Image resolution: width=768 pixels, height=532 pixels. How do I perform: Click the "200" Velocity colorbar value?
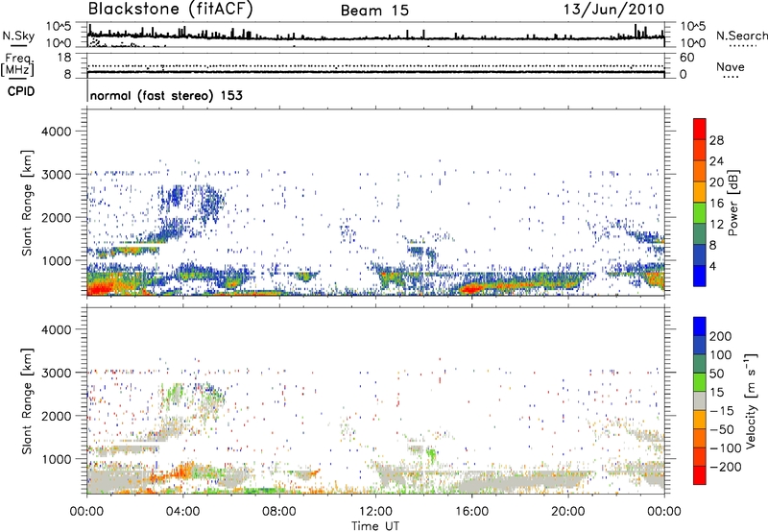point(721,336)
